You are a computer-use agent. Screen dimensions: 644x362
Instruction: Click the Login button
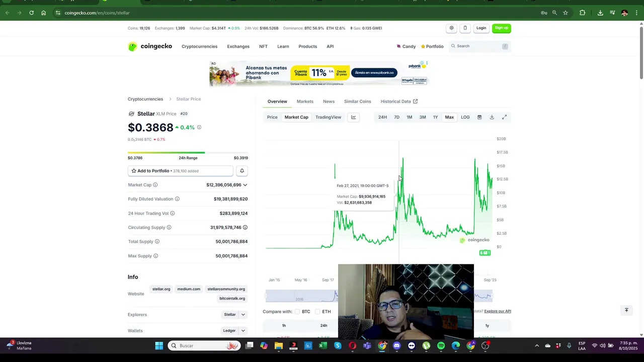coord(481,28)
